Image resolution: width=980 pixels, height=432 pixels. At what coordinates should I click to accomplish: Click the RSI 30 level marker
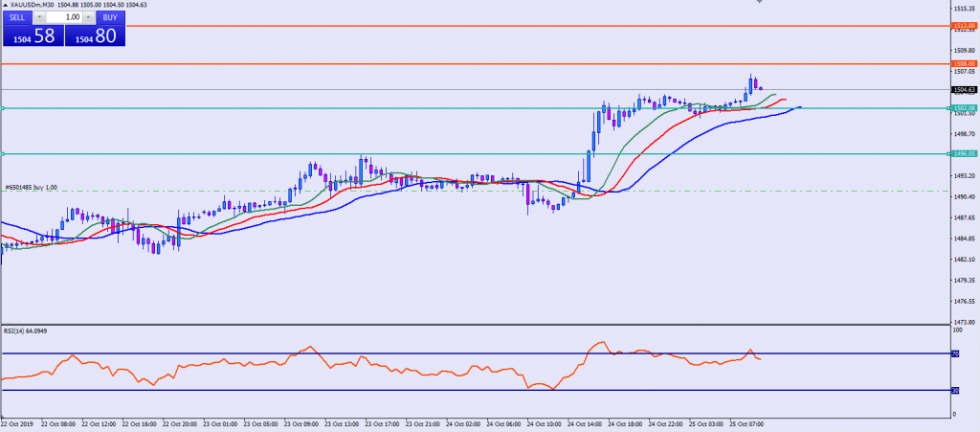tap(954, 390)
